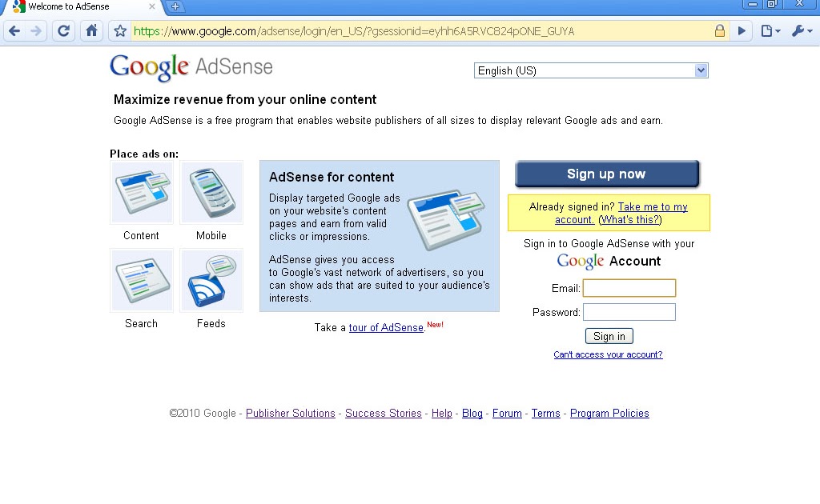Focus the Password input field
This screenshot has height=504, width=820.
tap(629, 312)
